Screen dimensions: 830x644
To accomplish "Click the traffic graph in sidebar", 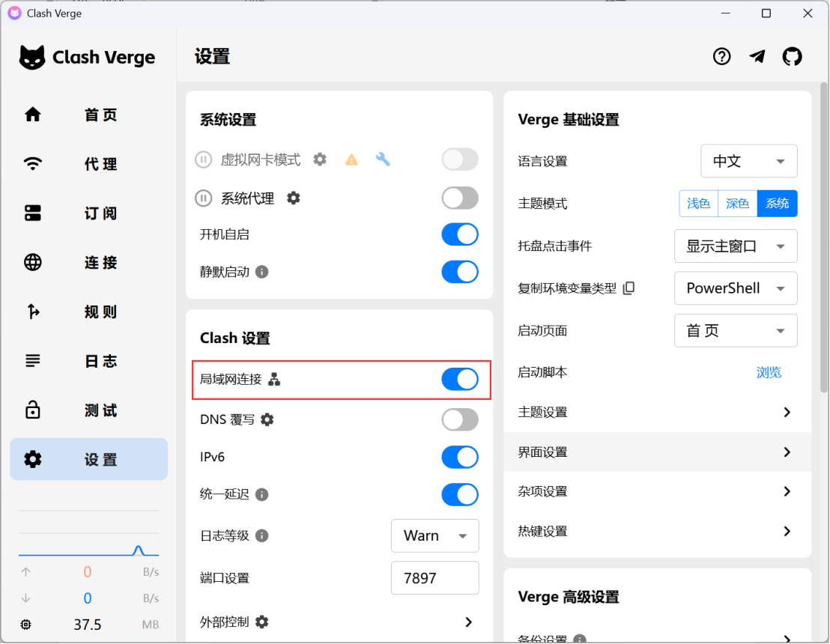I will tap(89, 533).
